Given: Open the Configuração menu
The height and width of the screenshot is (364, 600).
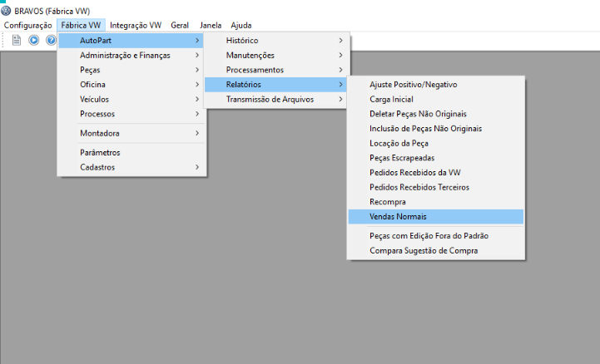Looking at the screenshot, I should tap(28, 25).
